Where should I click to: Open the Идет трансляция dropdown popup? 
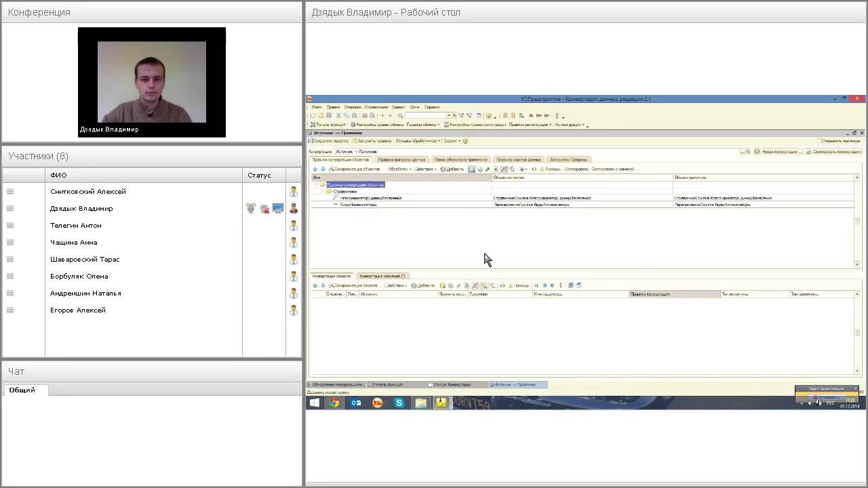tap(855, 388)
